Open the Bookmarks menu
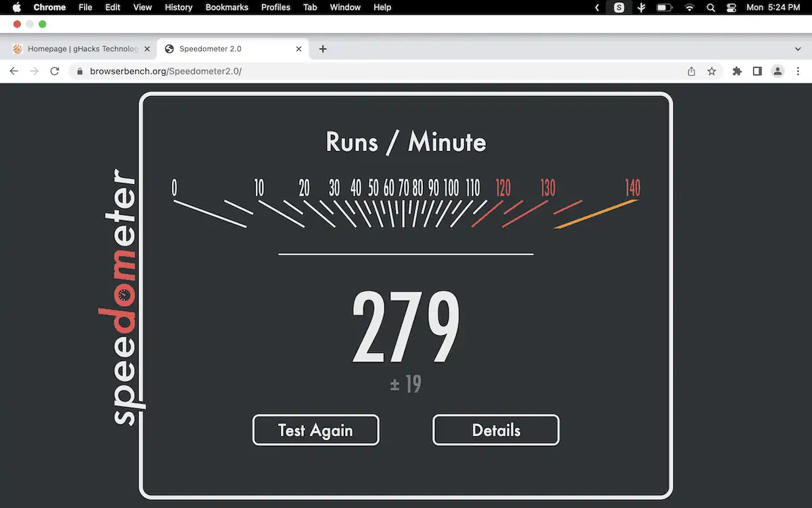The image size is (812, 508). click(227, 7)
